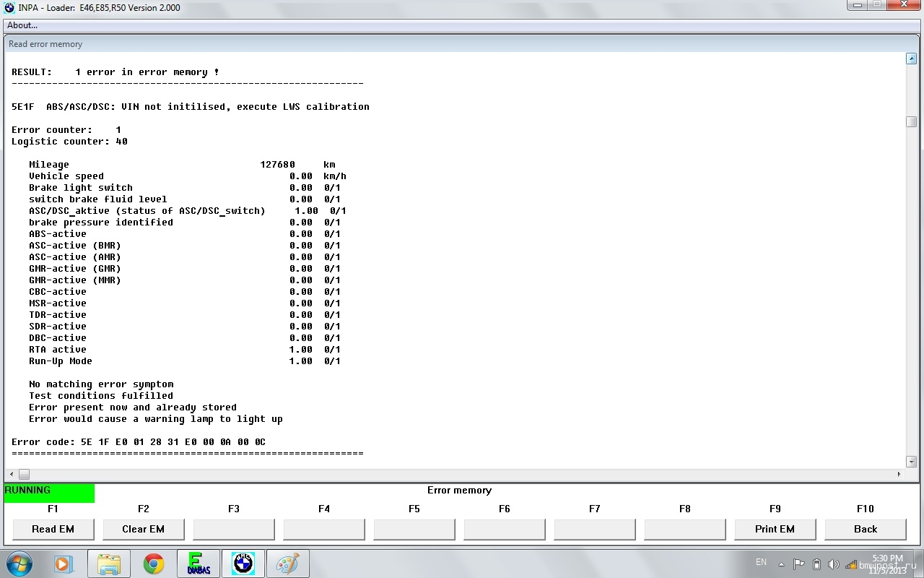
Task: Show hidden system tray icons
Action: 780,564
